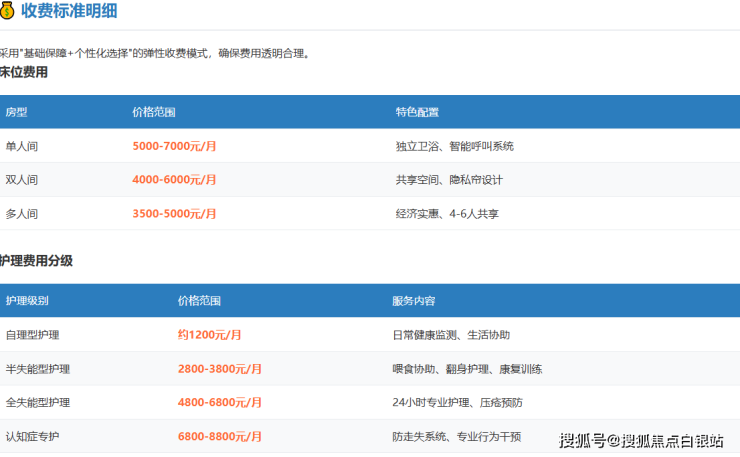Screen dimensions: 740x457
Task: Click the 护理费用分级 section heading
Action: [x=37, y=261]
